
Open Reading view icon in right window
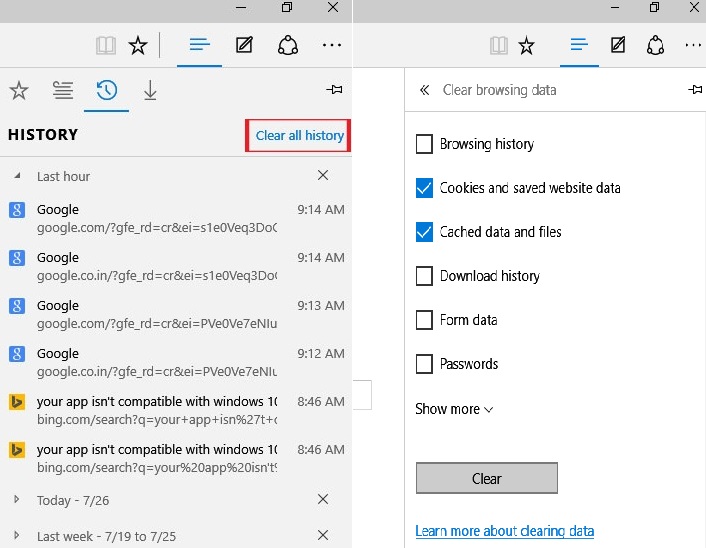pos(499,45)
